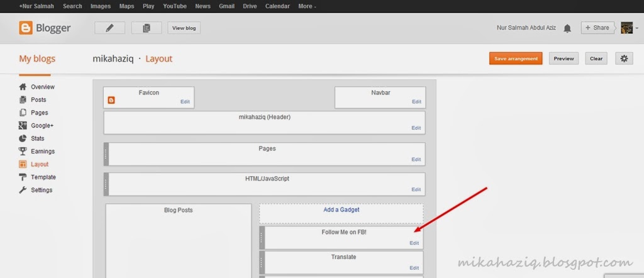Image resolution: width=644 pixels, height=278 pixels.
Task: Click Edit on the Favicon gadget
Action: [186, 102]
